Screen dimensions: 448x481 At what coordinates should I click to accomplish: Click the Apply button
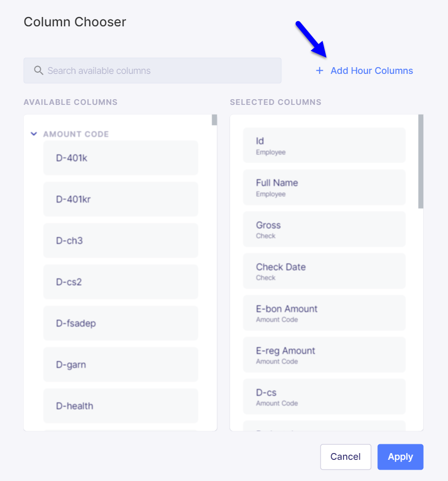(x=400, y=457)
